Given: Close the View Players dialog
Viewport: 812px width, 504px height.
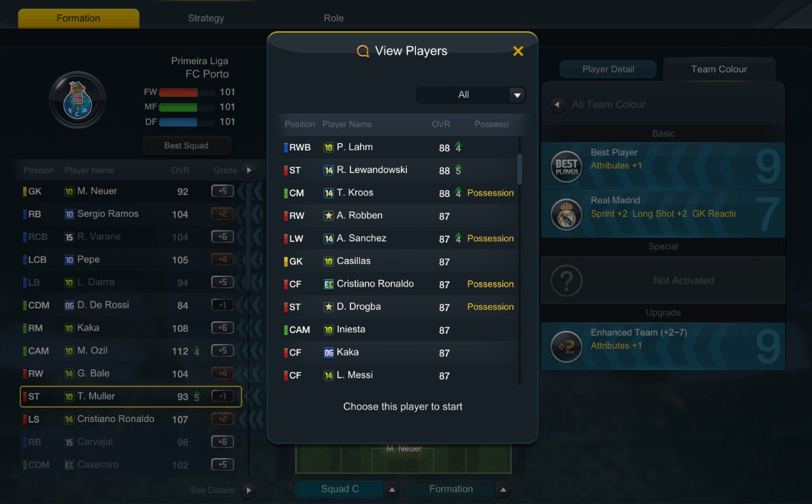Looking at the screenshot, I should [x=518, y=51].
